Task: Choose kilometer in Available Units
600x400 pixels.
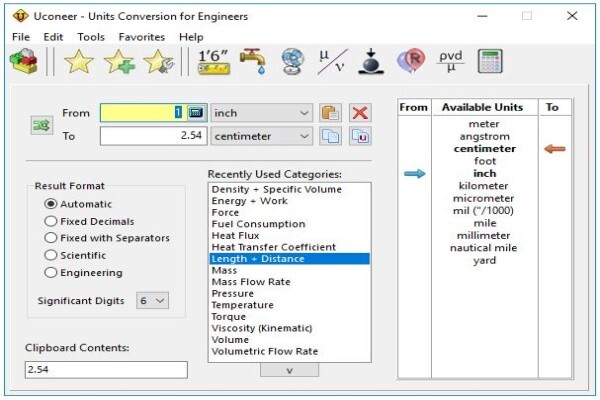Action: [x=484, y=186]
